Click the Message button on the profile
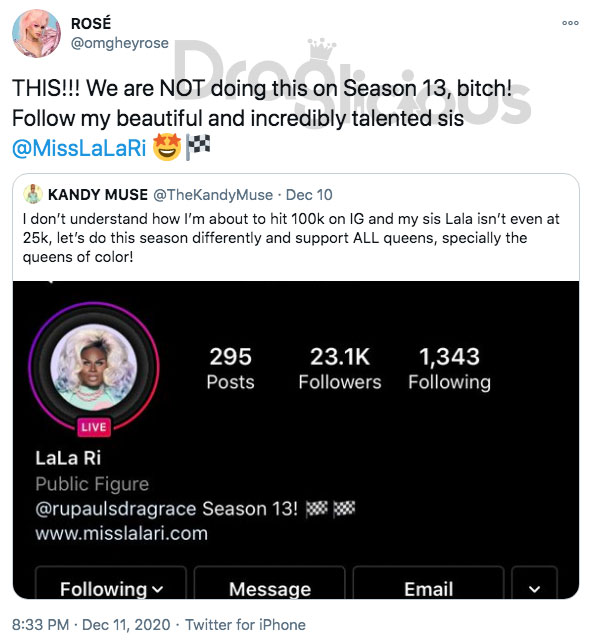 pos(269,583)
